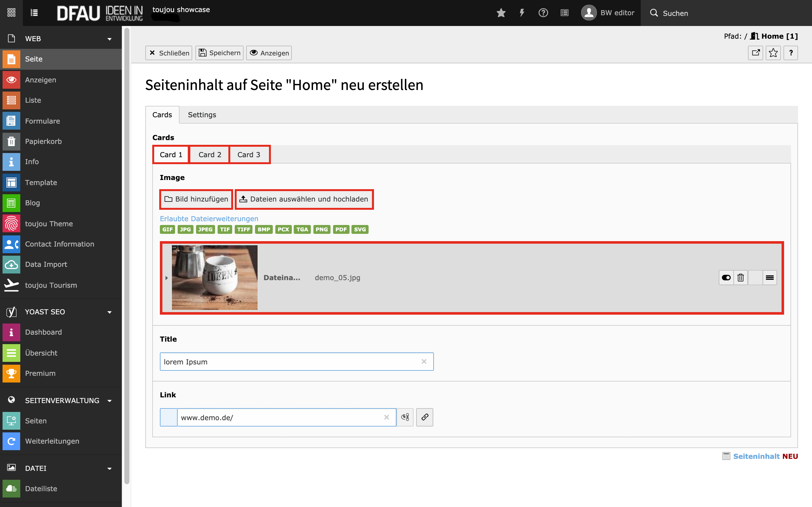
Task: Delete the demo_05.jpg image with trash icon
Action: click(741, 278)
